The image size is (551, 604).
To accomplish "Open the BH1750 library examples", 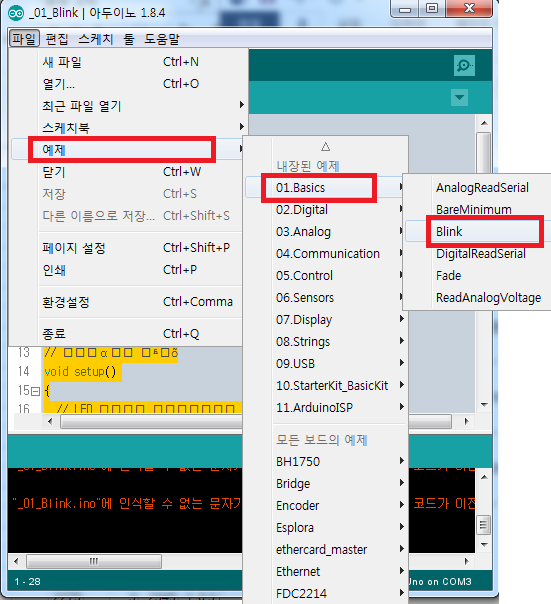I will pos(326,461).
